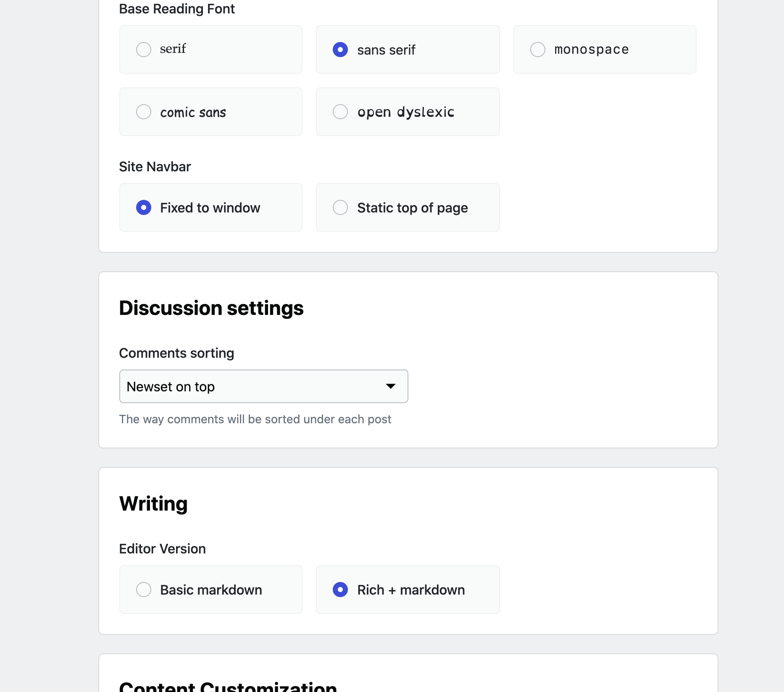Click the Comments sorting label

click(176, 353)
